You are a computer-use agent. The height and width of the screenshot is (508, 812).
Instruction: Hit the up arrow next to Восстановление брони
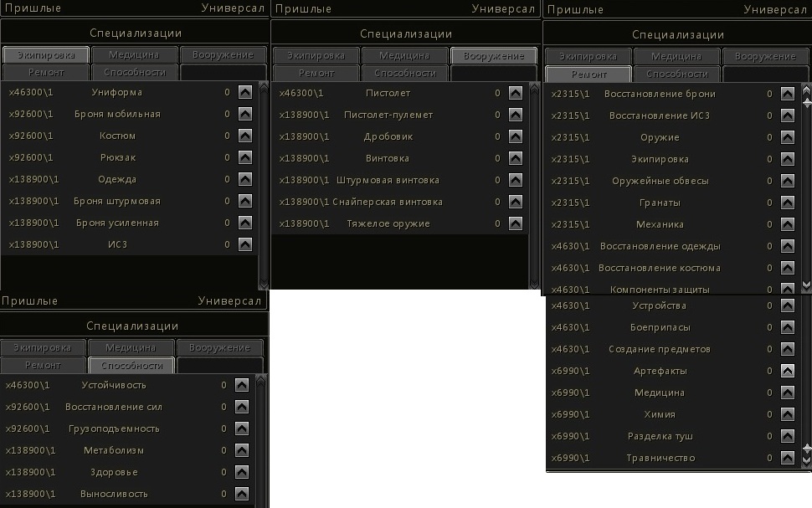click(x=787, y=94)
